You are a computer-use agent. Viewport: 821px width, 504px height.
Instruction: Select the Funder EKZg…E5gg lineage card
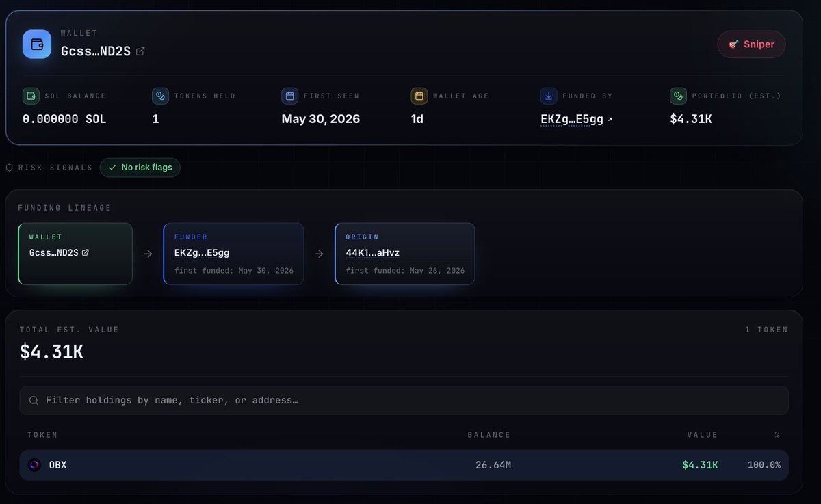233,254
